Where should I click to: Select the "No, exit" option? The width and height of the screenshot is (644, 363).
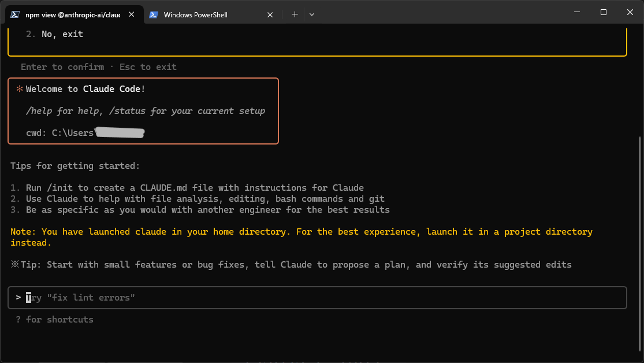click(54, 34)
